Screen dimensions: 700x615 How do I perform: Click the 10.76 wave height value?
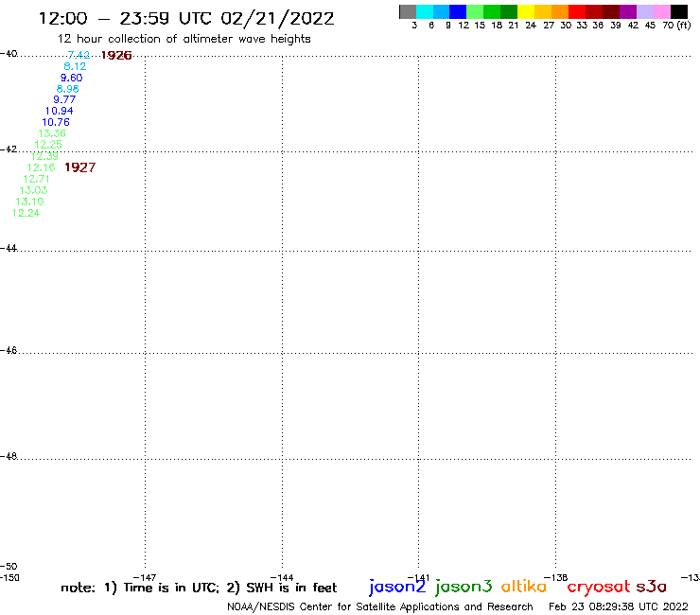click(x=56, y=122)
